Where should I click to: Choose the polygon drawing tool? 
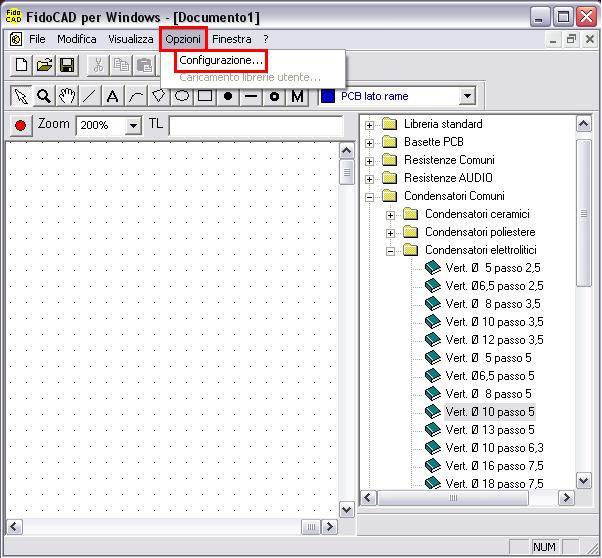tap(159, 96)
